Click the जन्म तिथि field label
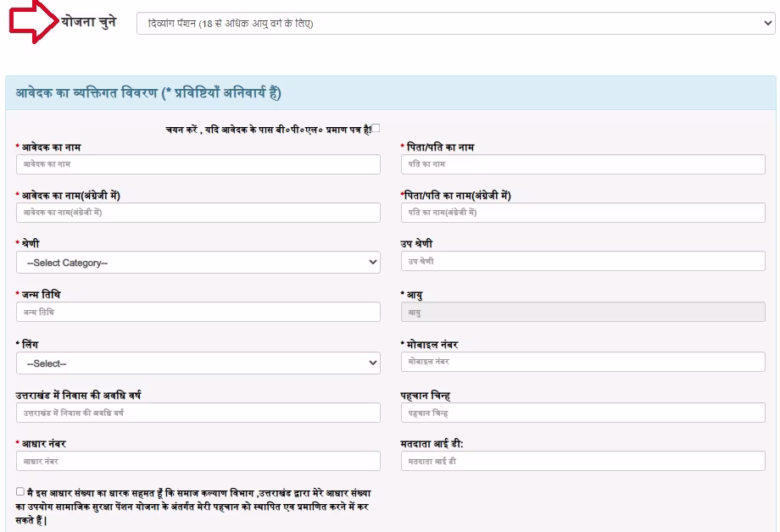780x532 pixels. coord(41,294)
